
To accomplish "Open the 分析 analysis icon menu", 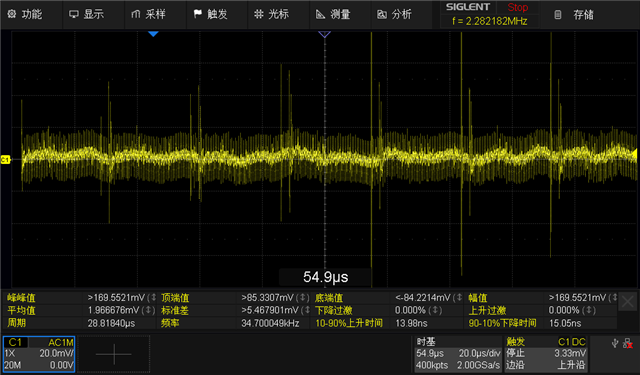I will (382, 14).
